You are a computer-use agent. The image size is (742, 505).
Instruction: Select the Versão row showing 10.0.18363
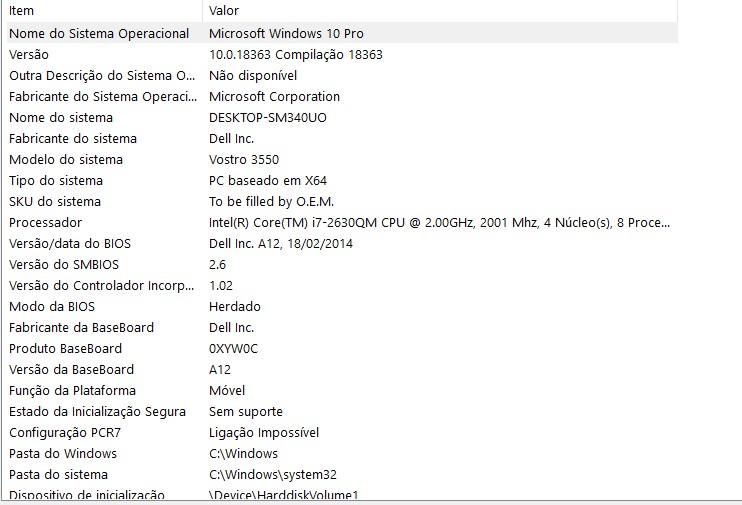coord(342,54)
